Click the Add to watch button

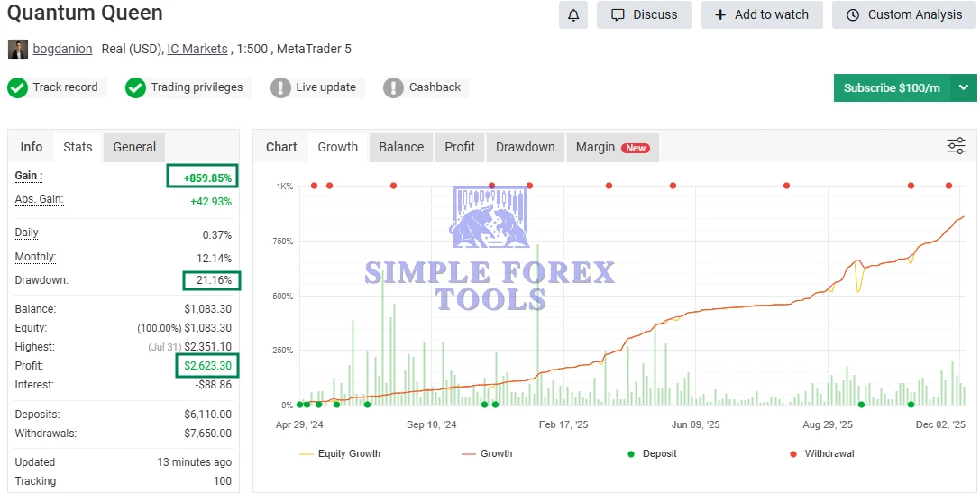tap(762, 14)
